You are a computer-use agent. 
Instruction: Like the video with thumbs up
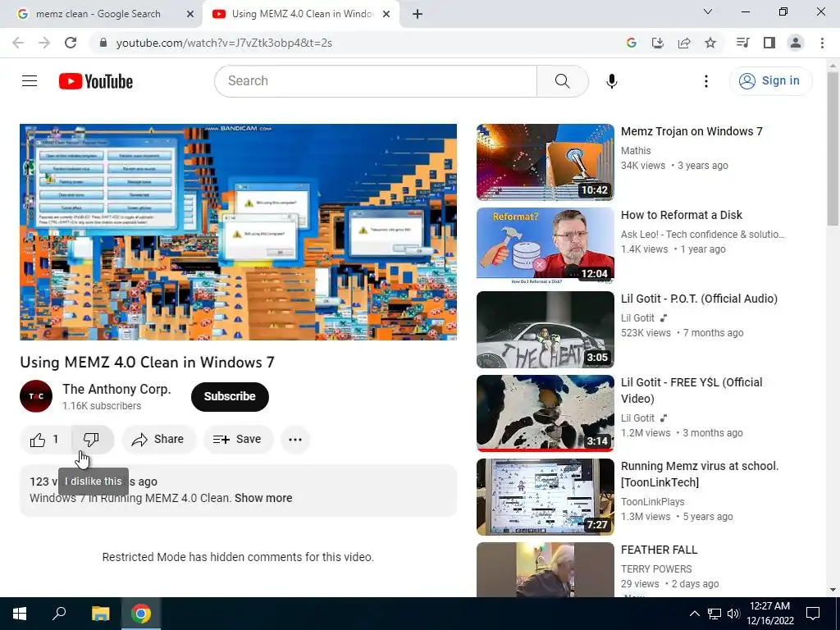coord(44,440)
